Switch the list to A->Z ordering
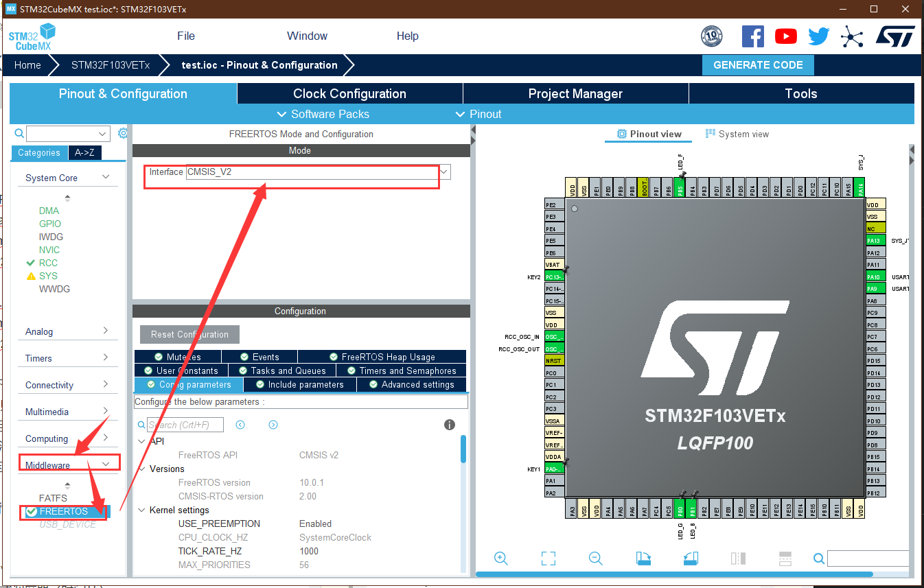The image size is (924, 588). point(84,153)
